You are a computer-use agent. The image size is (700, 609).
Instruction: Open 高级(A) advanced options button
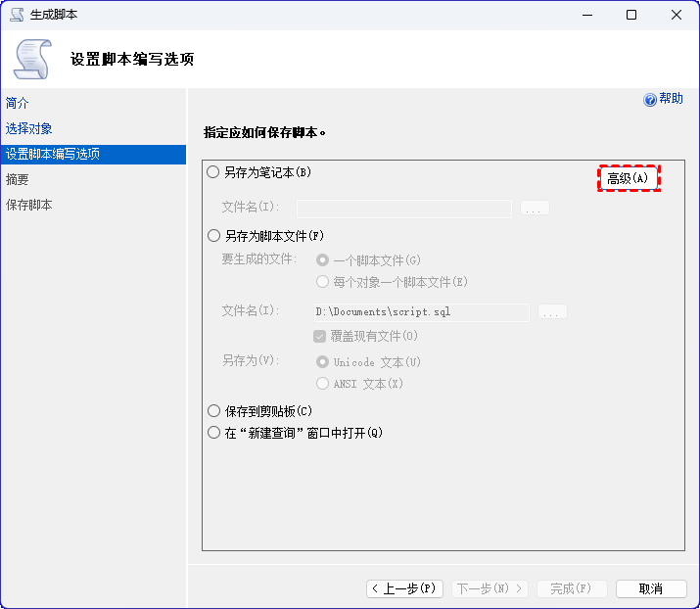(x=629, y=178)
